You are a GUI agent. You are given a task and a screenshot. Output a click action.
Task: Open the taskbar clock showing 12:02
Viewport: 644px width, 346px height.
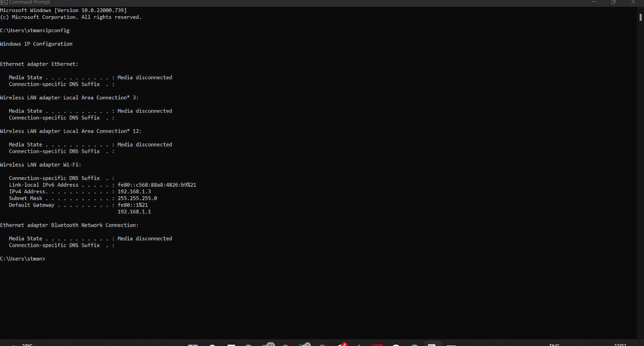(620, 344)
